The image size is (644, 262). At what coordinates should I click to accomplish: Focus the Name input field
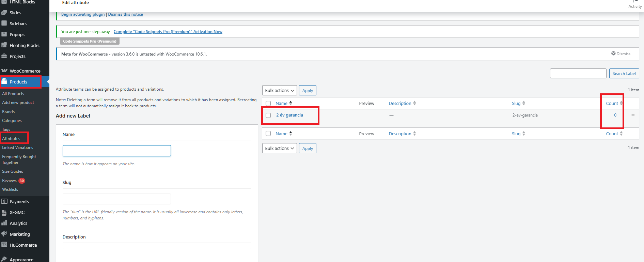pyautogui.click(x=117, y=151)
